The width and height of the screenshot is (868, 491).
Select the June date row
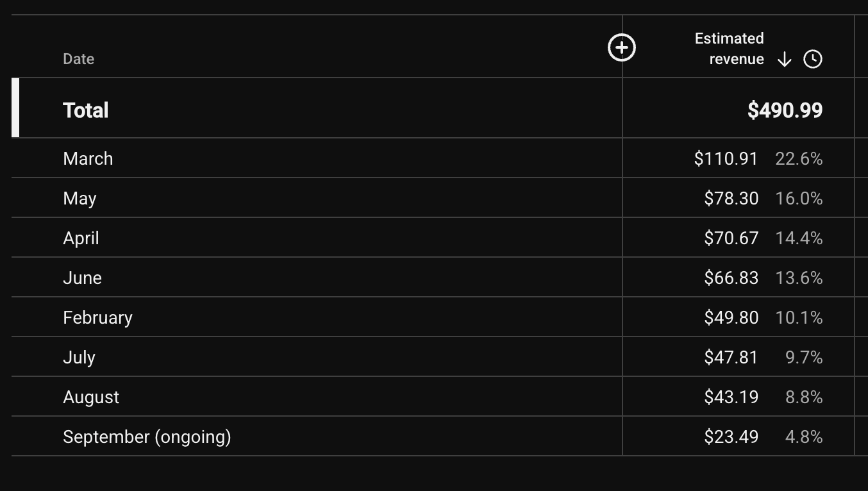pyautogui.click(x=433, y=278)
